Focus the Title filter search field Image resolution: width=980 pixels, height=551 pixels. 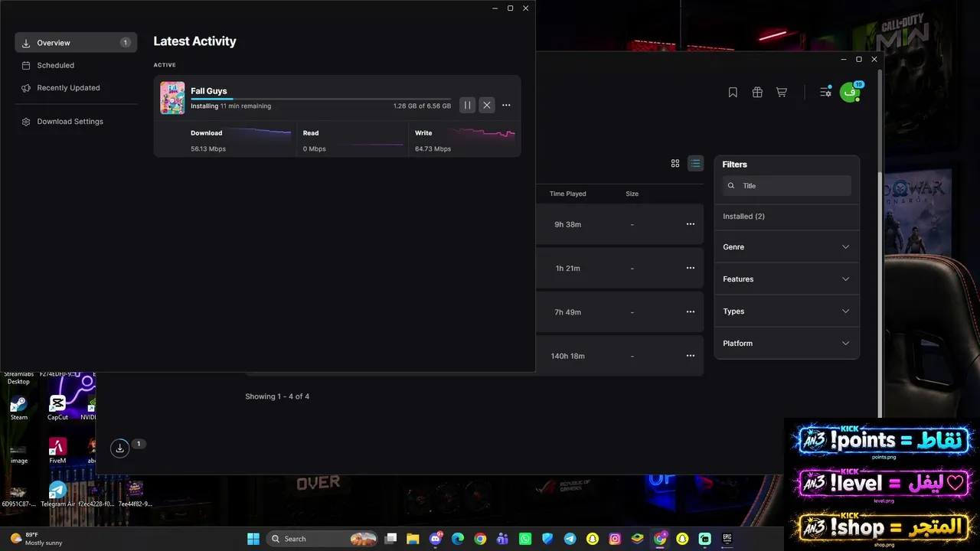pos(787,185)
